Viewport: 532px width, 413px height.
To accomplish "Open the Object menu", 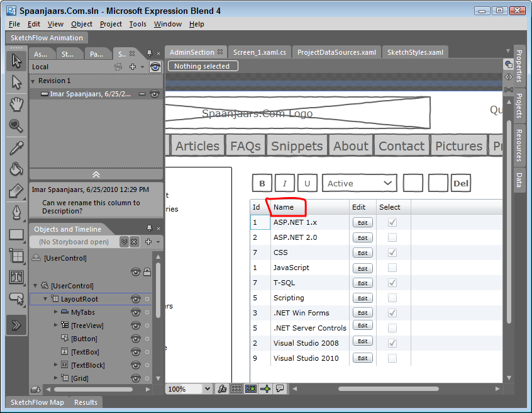I will click(82, 24).
